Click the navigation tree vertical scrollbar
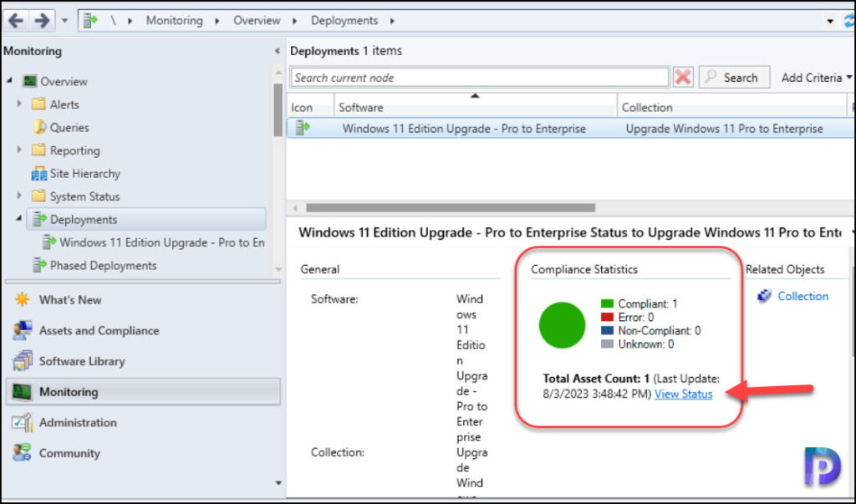 pos(278,109)
